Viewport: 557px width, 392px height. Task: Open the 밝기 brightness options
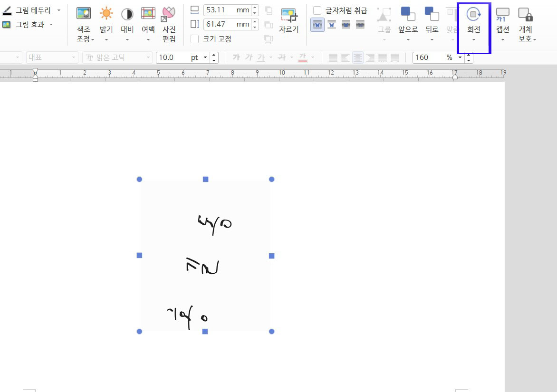click(x=106, y=25)
